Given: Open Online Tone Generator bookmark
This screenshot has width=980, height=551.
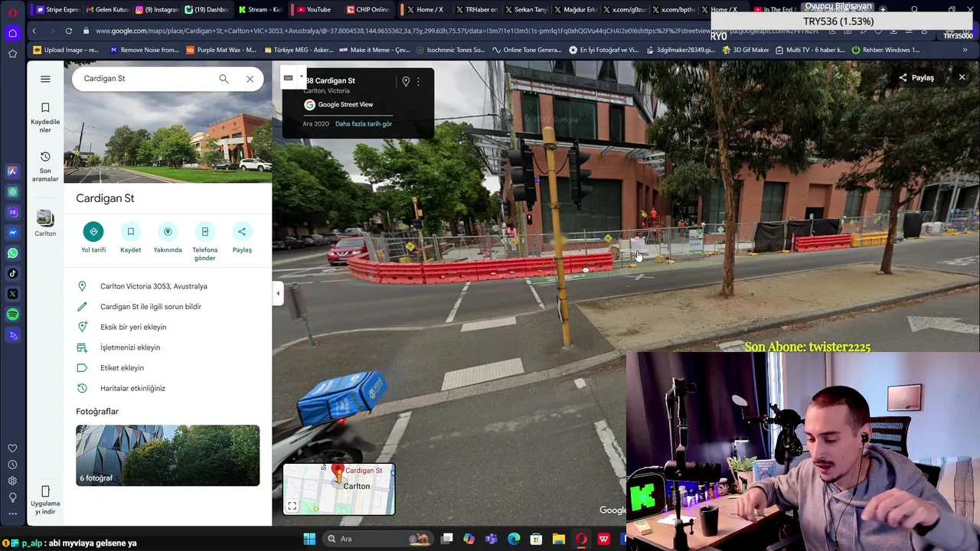Looking at the screenshot, I should 527,50.
